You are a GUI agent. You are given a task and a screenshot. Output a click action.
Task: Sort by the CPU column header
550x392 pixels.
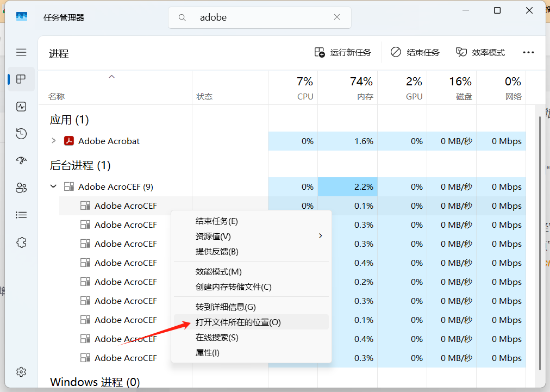point(293,88)
